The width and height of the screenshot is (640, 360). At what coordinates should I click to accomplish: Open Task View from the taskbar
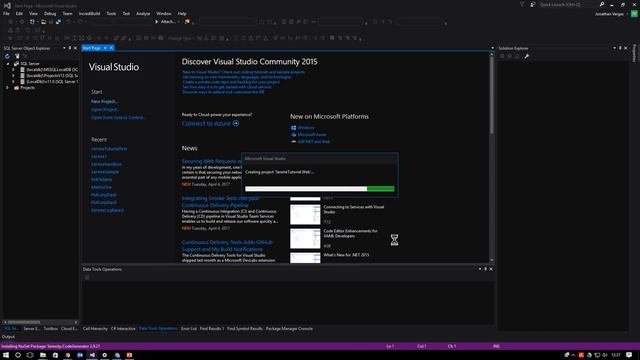click(30, 355)
